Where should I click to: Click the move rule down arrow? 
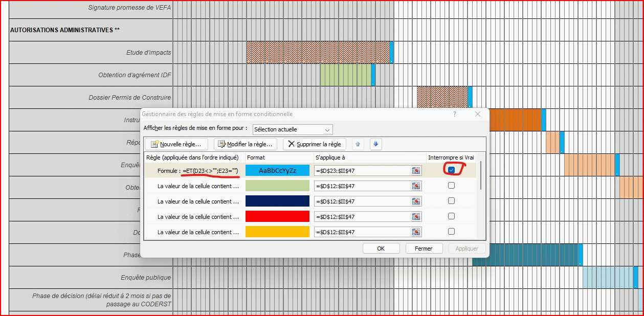coord(375,144)
